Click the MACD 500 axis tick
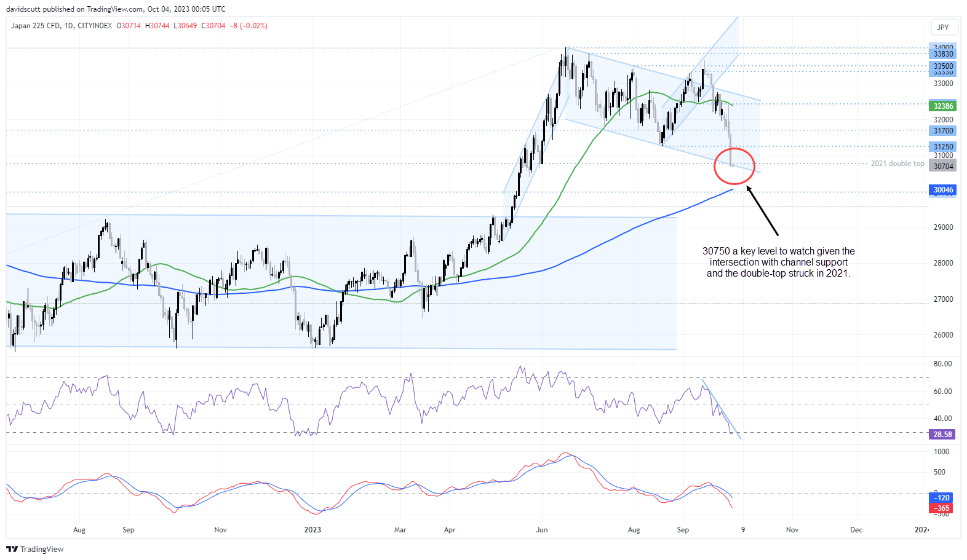 [939, 472]
